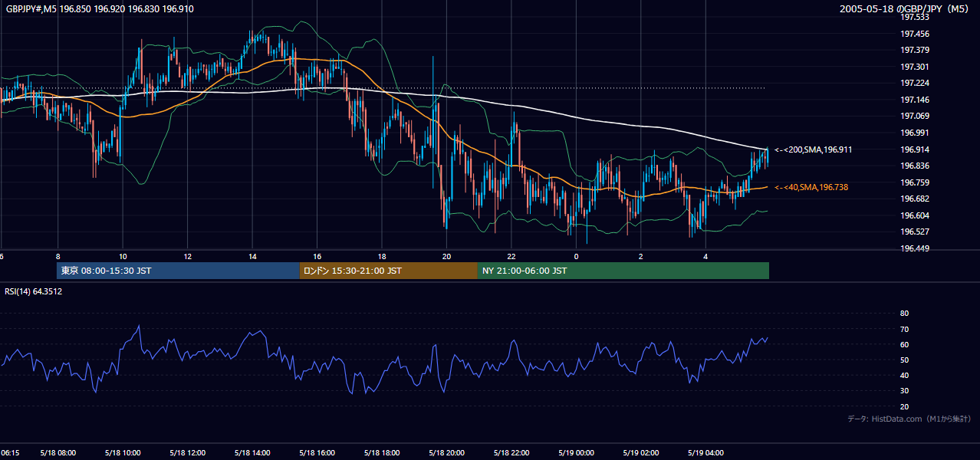Click price axis value 196.759

tap(914, 182)
